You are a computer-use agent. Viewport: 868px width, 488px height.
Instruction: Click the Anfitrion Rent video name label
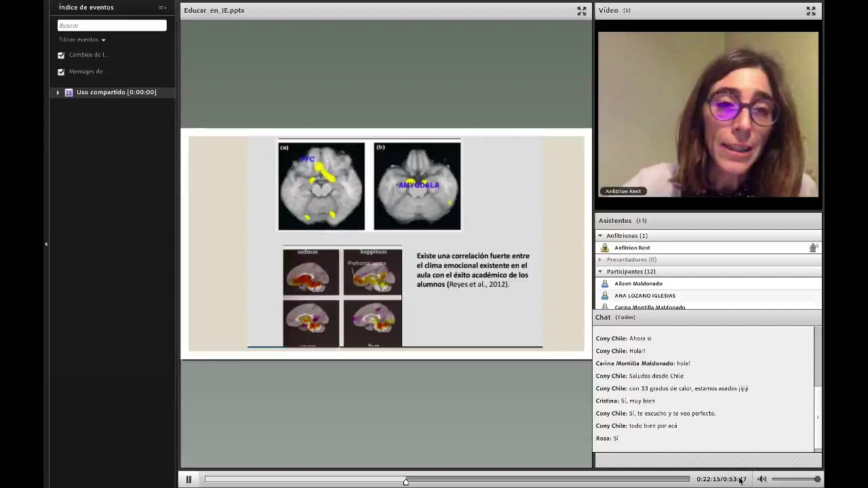(623, 191)
